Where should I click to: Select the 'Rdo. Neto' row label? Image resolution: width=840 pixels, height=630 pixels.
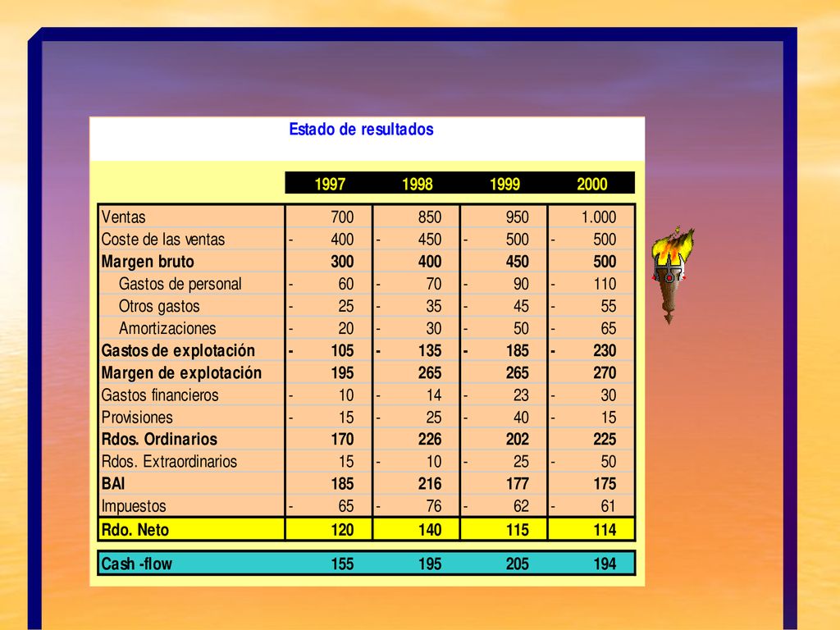click(x=135, y=530)
